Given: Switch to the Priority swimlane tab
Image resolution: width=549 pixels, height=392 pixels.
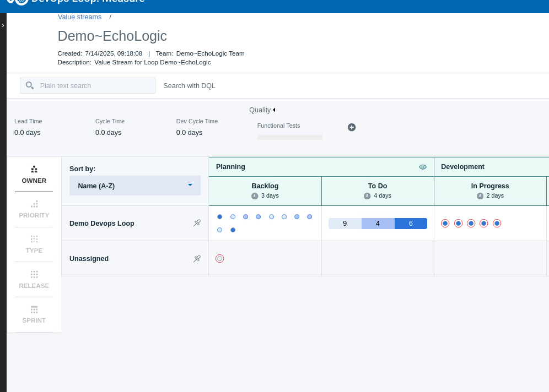Looking at the screenshot, I should pyautogui.click(x=34, y=210).
